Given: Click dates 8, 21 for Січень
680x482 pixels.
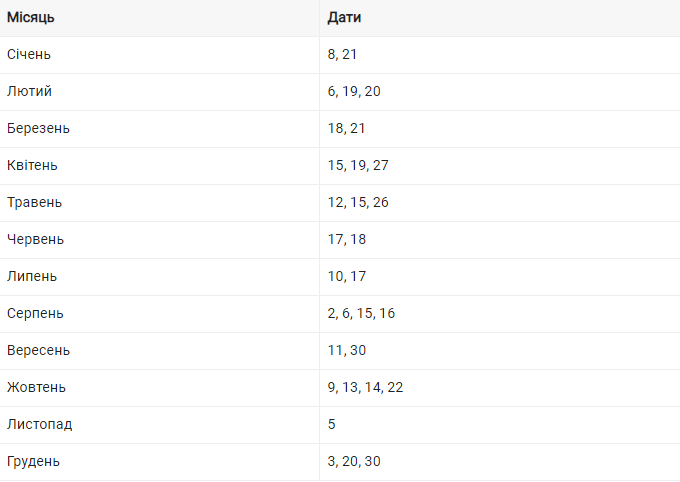Looking at the screenshot, I should [x=342, y=54].
